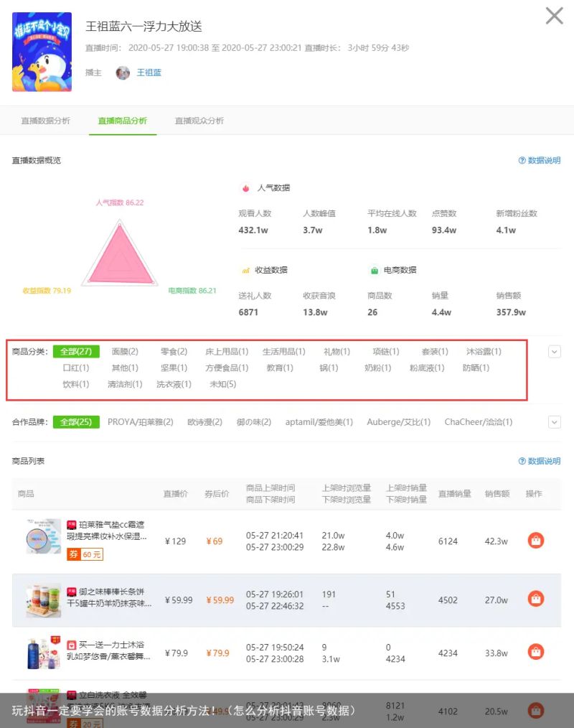Click the 人气数据 flame icon
Image resolution: width=574 pixels, height=728 pixels.
[x=245, y=188]
